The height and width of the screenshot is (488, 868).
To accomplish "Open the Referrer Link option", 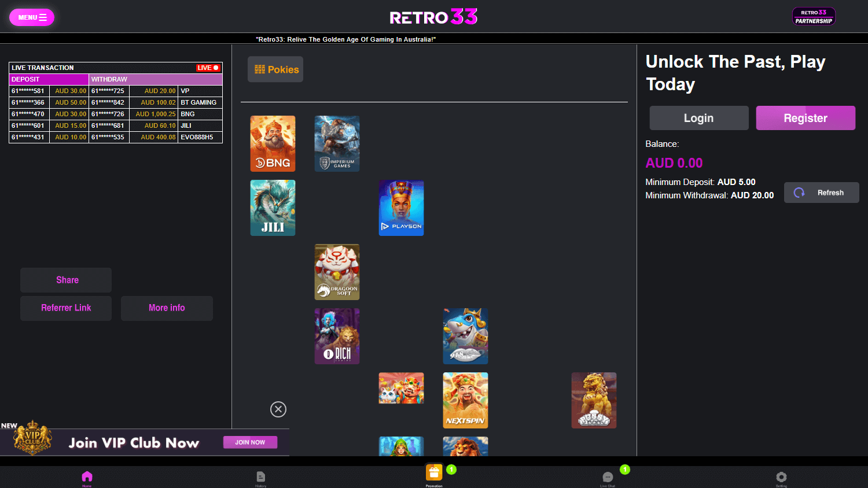I will coord(65,308).
